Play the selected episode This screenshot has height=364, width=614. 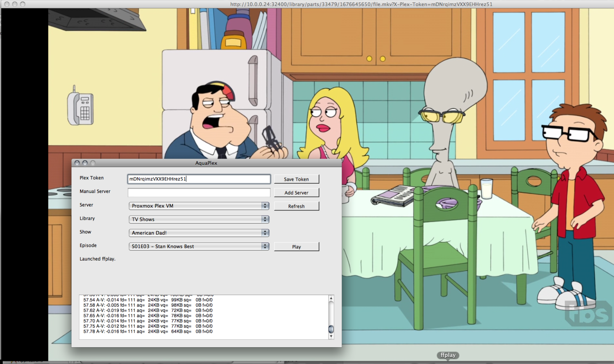[x=296, y=247]
